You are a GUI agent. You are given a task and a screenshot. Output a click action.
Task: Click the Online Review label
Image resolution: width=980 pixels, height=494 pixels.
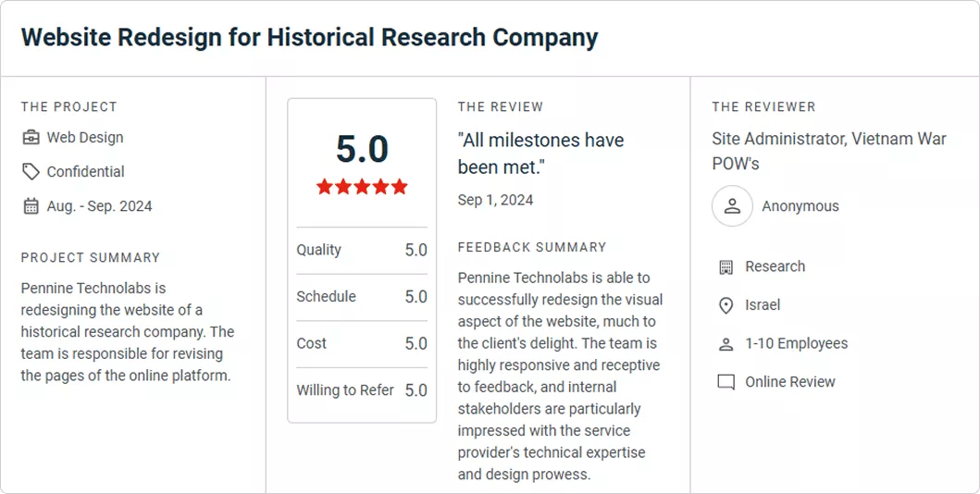click(790, 381)
